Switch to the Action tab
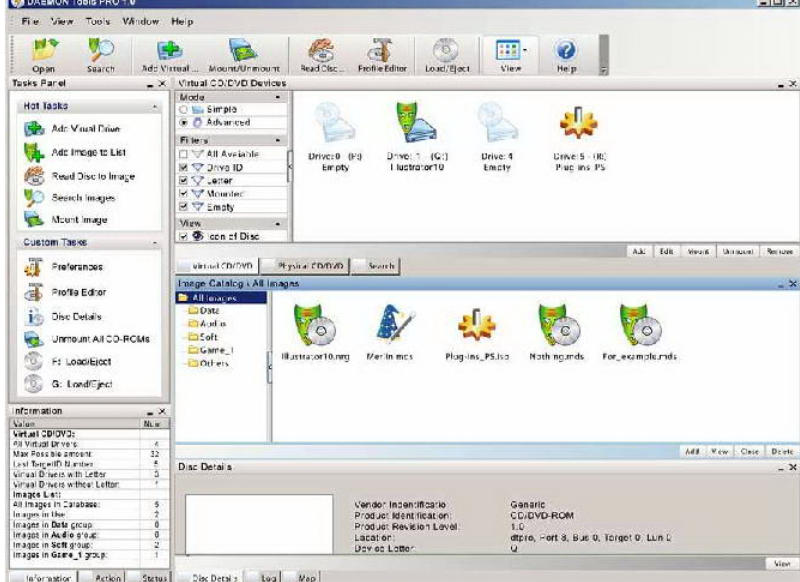This screenshot has width=800, height=582. (103, 577)
